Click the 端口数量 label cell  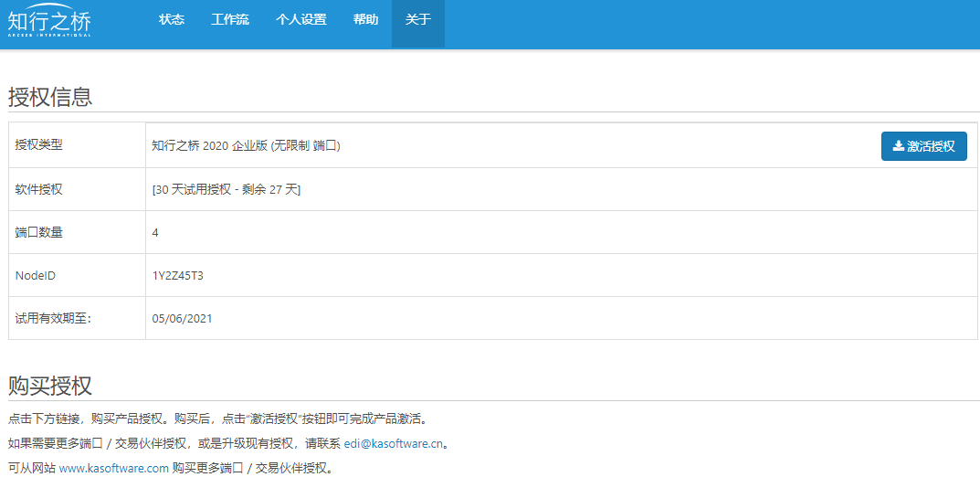pyautogui.click(x=77, y=233)
